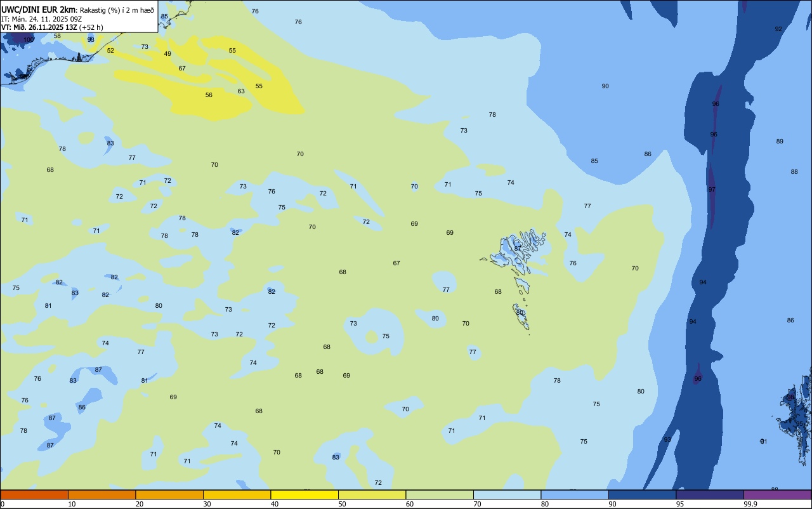The width and height of the screenshot is (812, 509).
Task: Click the 60–70 light green legend swatch
Action: point(440,494)
